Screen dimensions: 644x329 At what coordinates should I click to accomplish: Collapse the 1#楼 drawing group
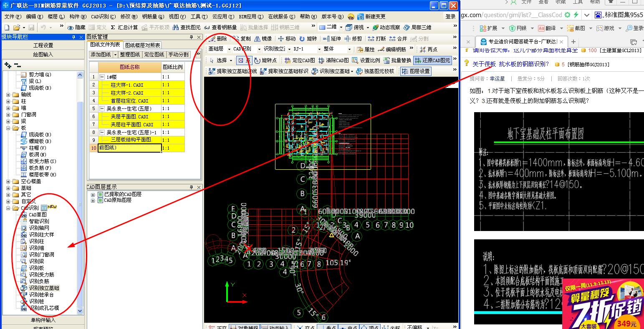[x=102, y=77]
